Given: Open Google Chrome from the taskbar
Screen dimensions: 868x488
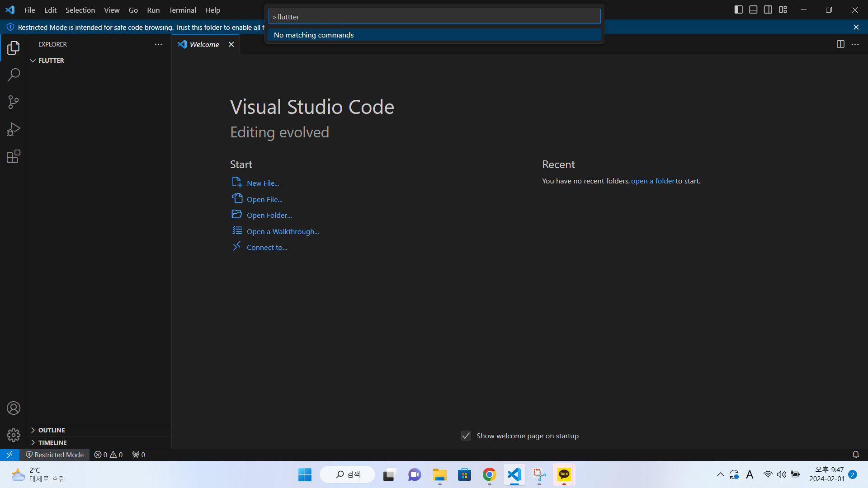Looking at the screenshot, I should click(489, 474).
